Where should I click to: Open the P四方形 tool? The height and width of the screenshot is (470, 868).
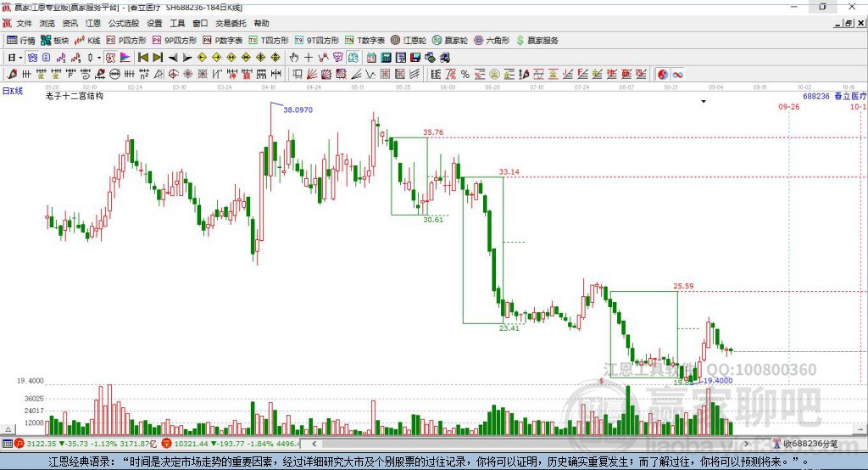tap(126, 41)
